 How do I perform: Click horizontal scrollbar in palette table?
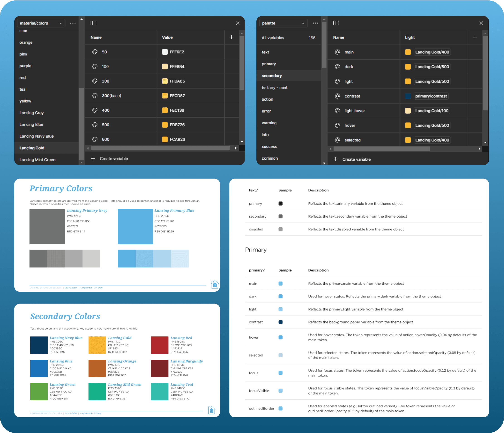(x=381, y=149)
